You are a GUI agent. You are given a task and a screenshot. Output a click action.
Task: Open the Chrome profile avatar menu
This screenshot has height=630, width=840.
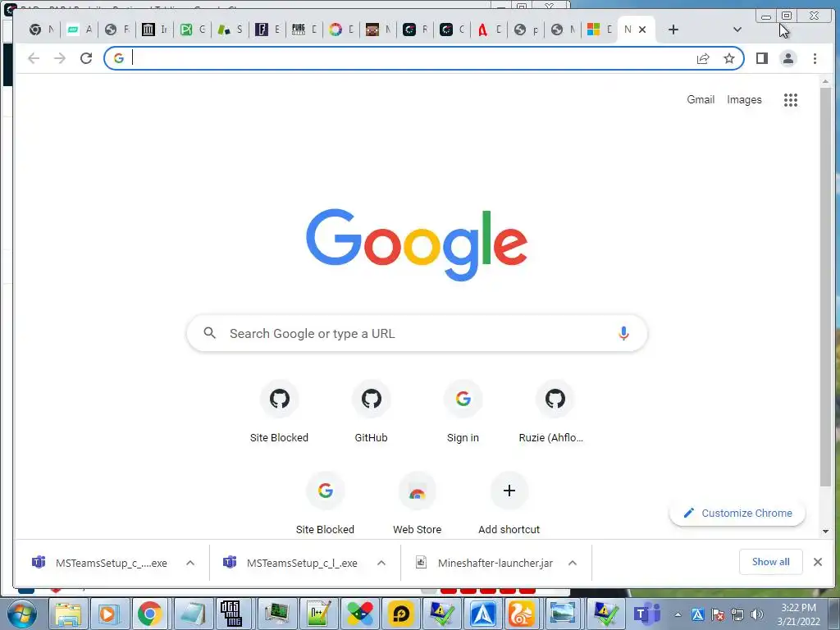pos(788,58)
